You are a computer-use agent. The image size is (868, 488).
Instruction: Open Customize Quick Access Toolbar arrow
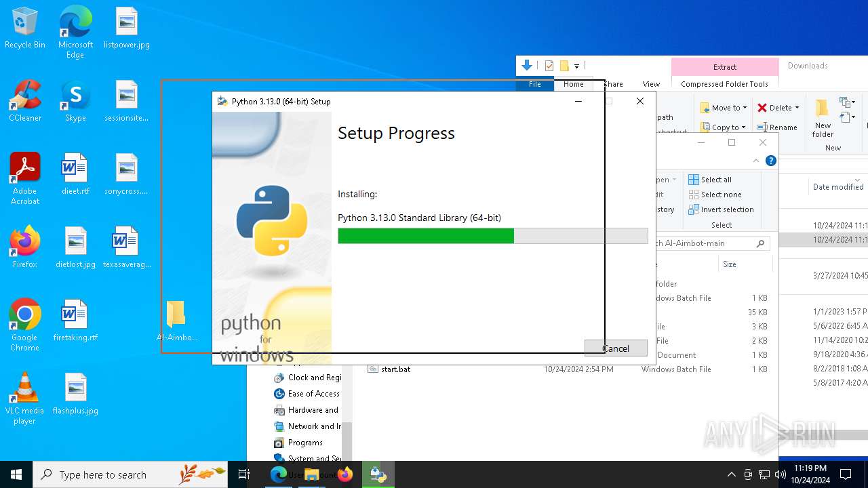(x=576, y=66)
